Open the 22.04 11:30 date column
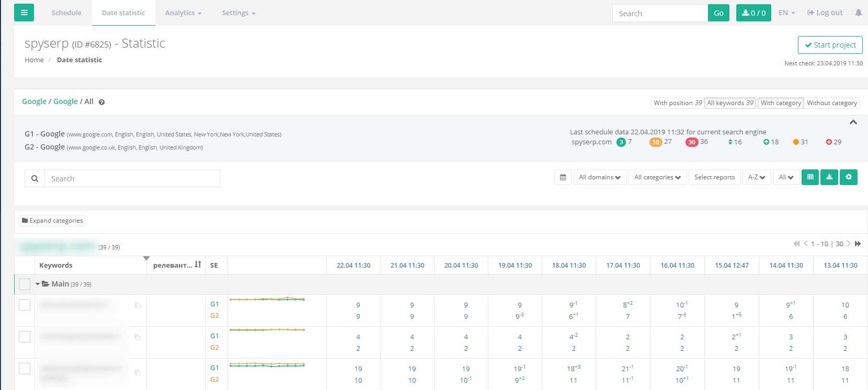 point(353,265)
